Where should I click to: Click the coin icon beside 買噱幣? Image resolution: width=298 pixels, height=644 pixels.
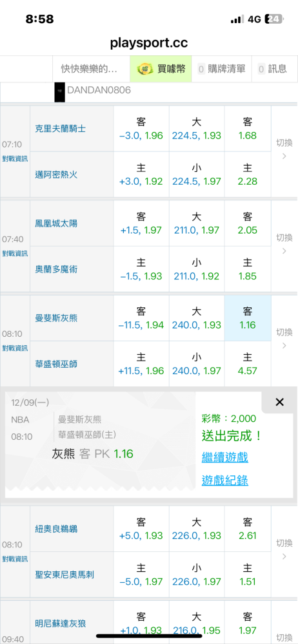coord(145,69)
